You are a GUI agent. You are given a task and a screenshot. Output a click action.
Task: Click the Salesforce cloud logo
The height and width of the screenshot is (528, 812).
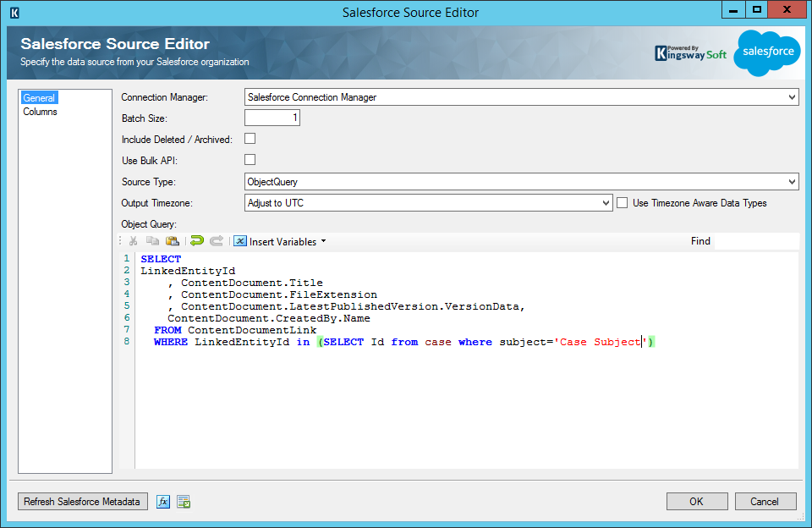(x=766, y=52)
